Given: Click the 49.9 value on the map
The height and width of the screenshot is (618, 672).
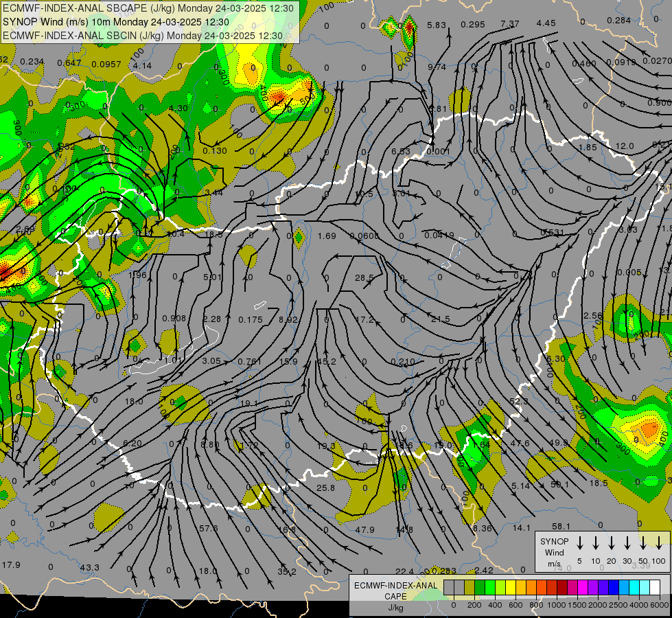Looking at the screenshot, I should coord(559,442).
